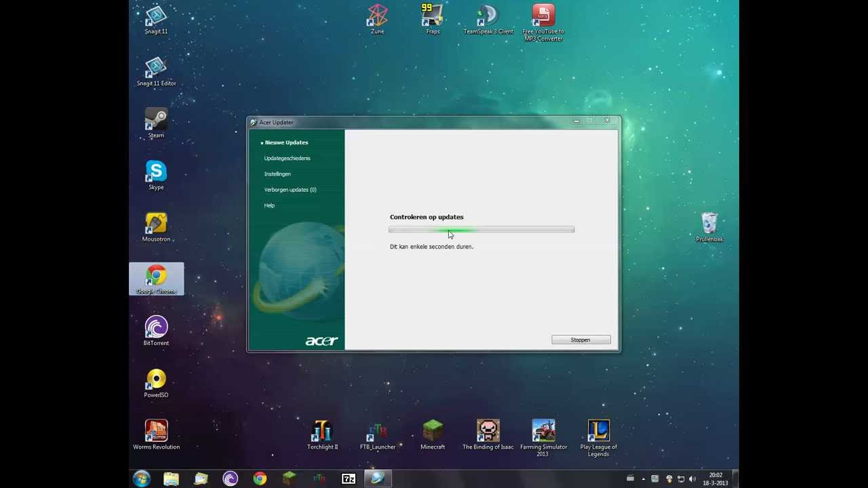Screen dimensions: 868x488
Task: Open Play League of Legends shortcut
Action: [x=599, y=439]
